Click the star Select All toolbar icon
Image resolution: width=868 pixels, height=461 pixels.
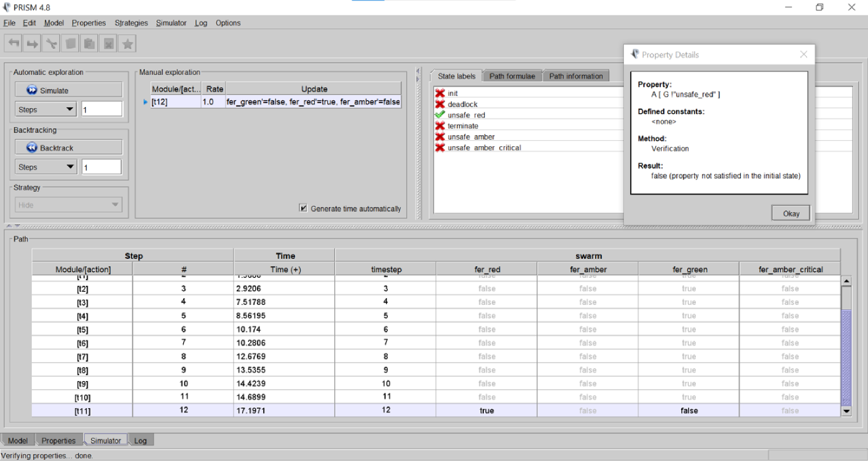128,44
